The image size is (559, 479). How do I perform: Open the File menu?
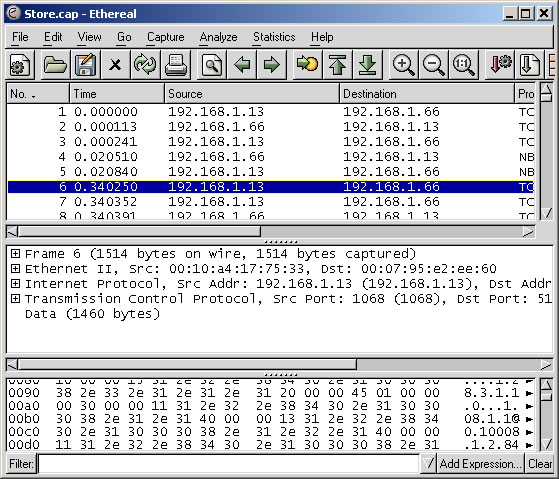(20, 37)
